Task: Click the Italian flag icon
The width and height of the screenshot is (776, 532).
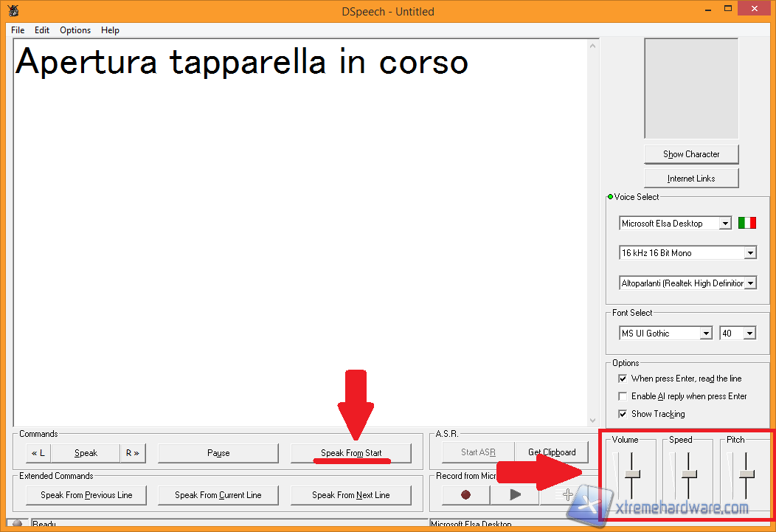Action: (x=746, y=223)
